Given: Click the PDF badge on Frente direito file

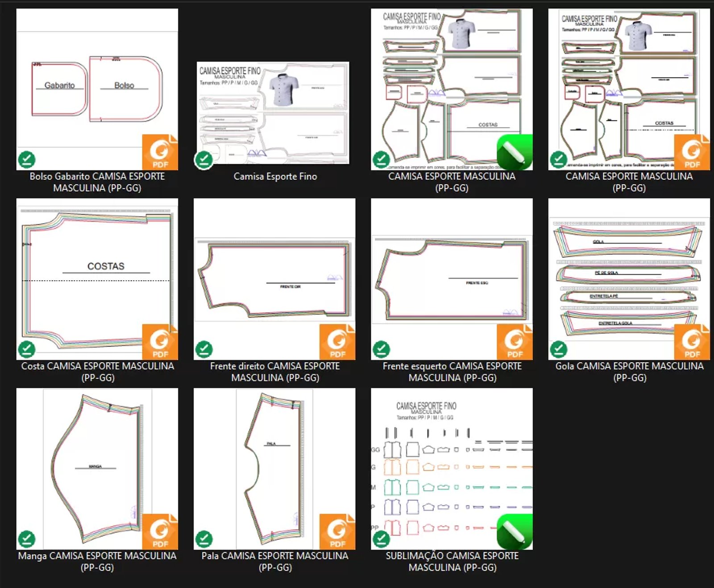Looking at the screenshot, I should (337, 342).
